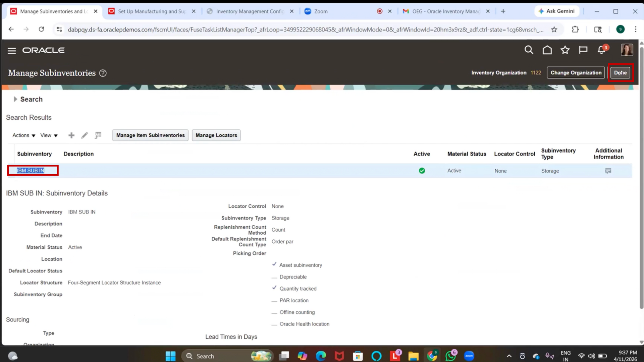The image size is (644, 362).
Task: Select the Manage Subinventories and Locators tab
Action: (54, 11)
